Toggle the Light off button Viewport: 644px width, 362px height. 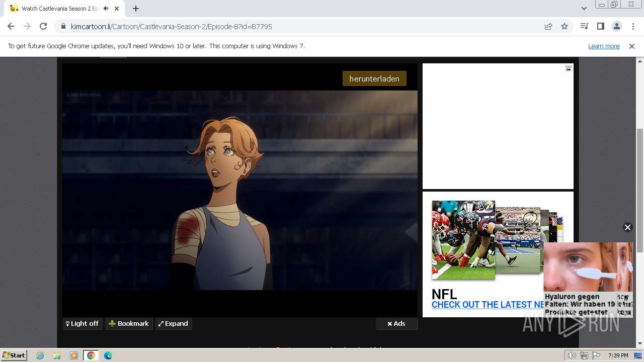click(83, 324)
